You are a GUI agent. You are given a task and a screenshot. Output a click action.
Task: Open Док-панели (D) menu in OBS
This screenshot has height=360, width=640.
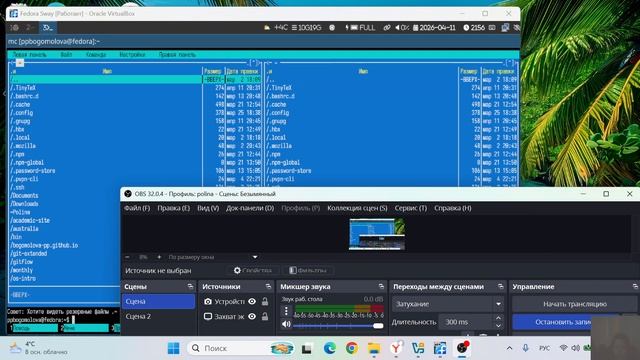pyautogui.click(x=250, y=208)
